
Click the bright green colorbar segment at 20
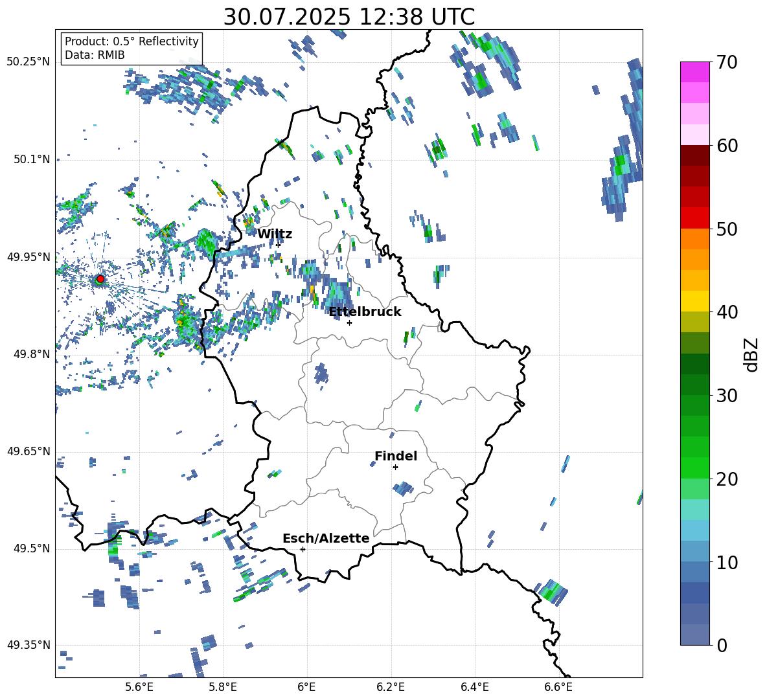[695, 468]
